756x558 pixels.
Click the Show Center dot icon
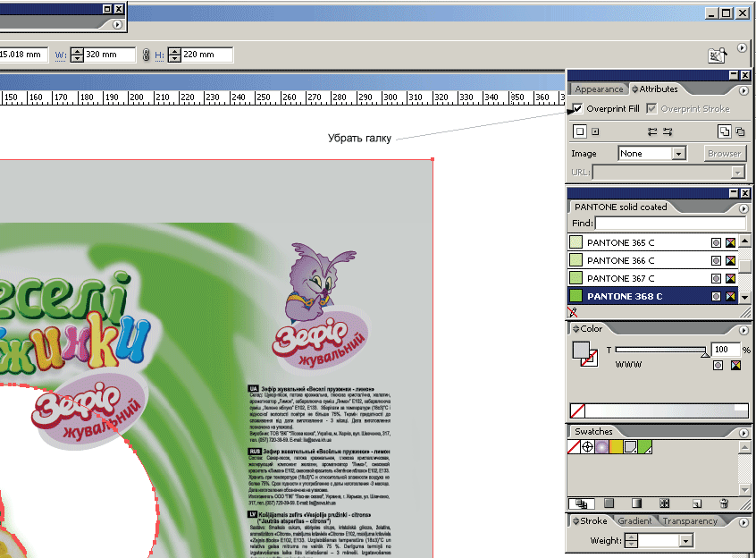595,131
